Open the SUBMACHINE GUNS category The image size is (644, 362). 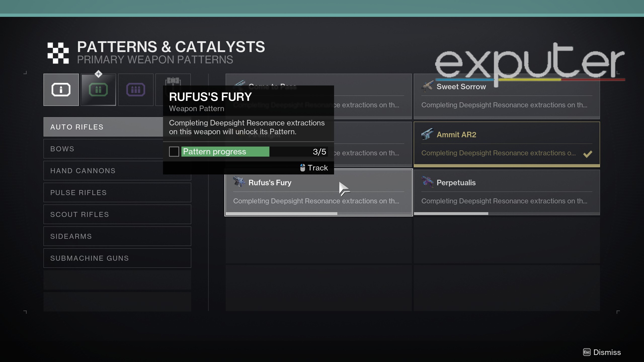117,258
